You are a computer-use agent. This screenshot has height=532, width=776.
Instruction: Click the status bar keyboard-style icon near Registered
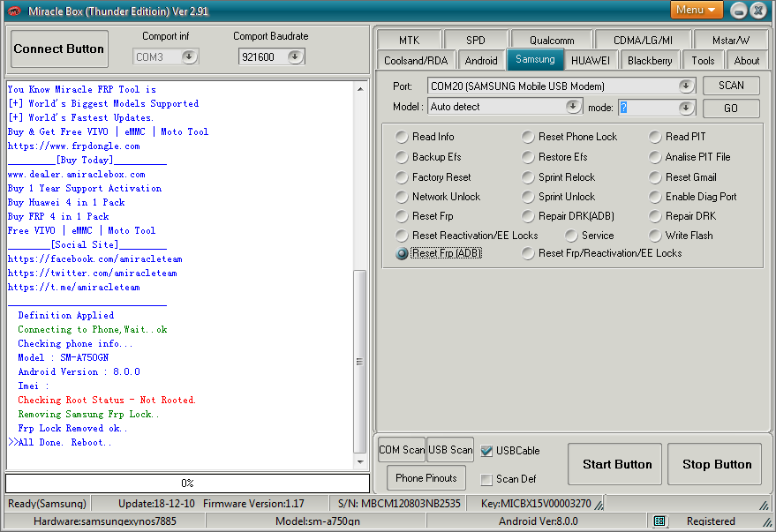659,521
